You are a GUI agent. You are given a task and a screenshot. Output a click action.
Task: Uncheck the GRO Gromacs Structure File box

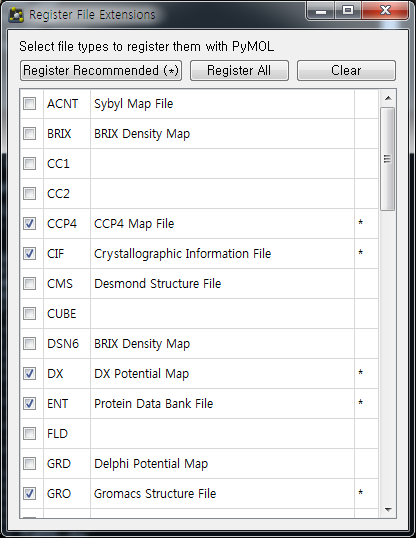tap(30, 494)
